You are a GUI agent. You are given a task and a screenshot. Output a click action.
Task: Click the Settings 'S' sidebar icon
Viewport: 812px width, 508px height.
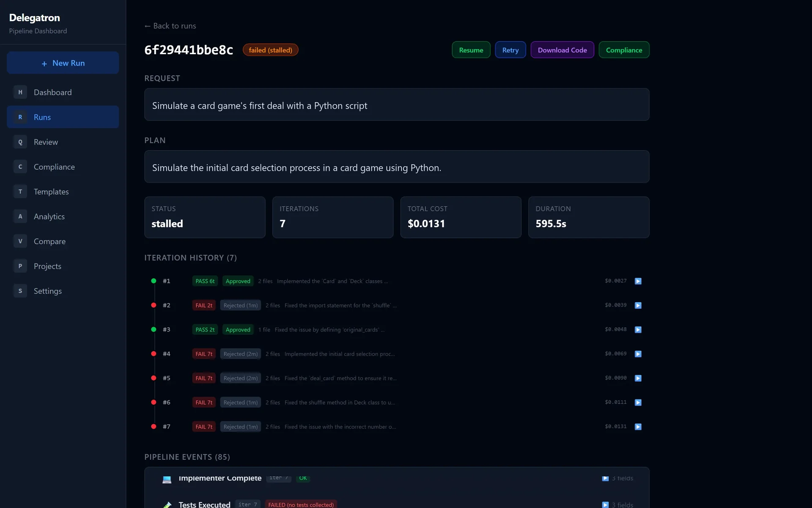(20, 291)
